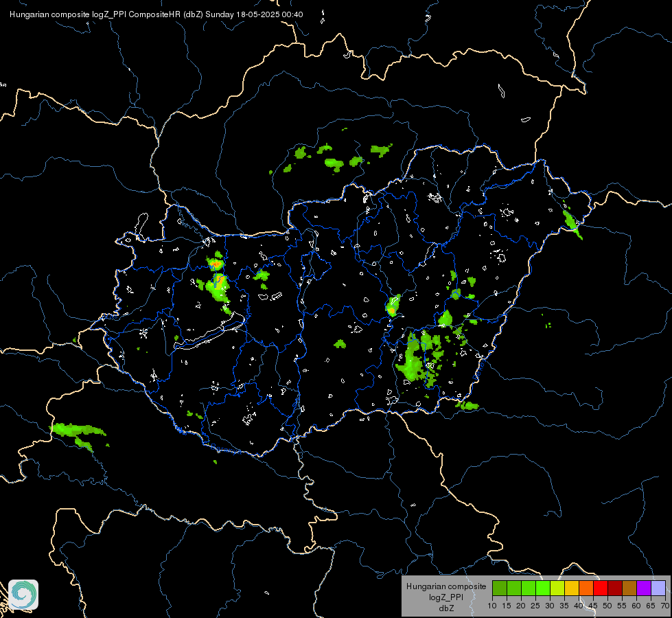
Task: Select the 30-35 dBZ yellow-green swatch
Action: click(557, 588)
